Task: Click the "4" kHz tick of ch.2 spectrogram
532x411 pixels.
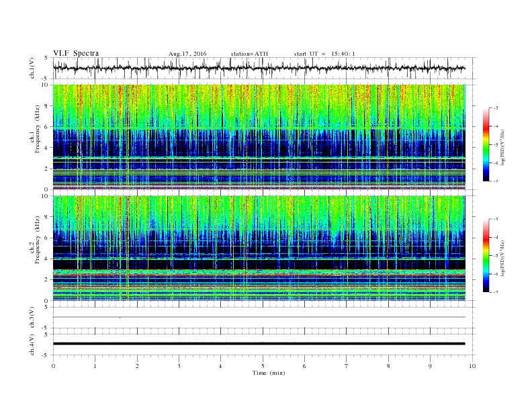Action: (46, 259)
